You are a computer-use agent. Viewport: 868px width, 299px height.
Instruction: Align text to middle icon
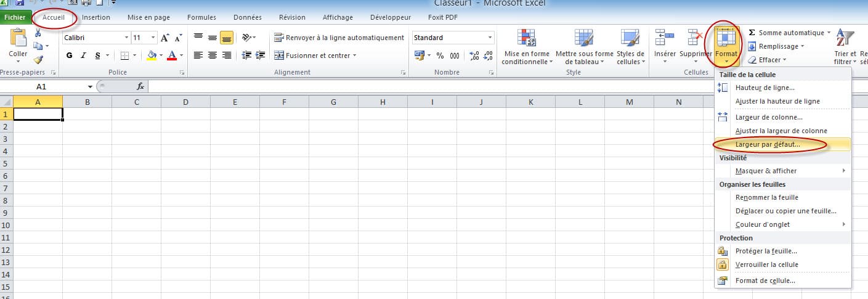(x=213, y=38)
